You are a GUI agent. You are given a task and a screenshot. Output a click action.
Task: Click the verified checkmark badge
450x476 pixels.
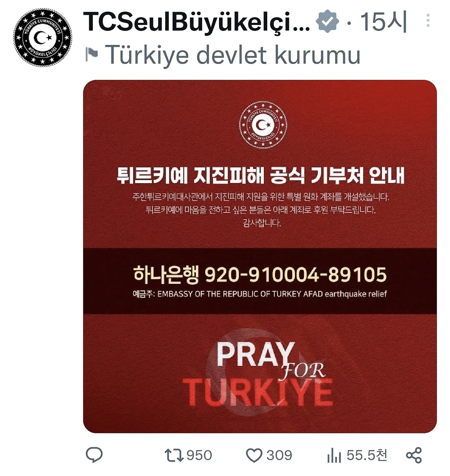327,22
